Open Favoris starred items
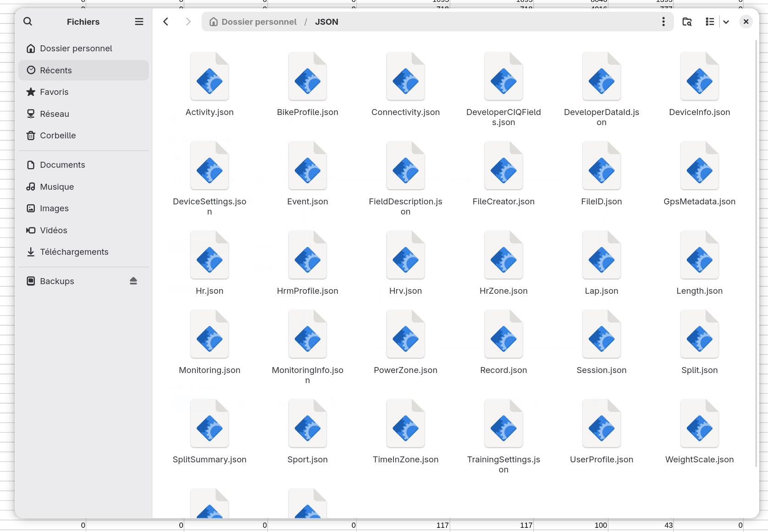This screenshot has height=532, width=768. (x=83, y=92)
